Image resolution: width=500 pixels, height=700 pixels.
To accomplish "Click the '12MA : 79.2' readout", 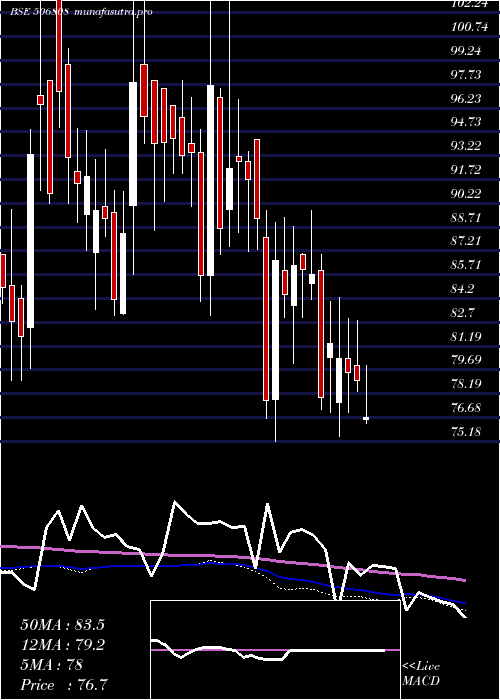I will [63, 645].
